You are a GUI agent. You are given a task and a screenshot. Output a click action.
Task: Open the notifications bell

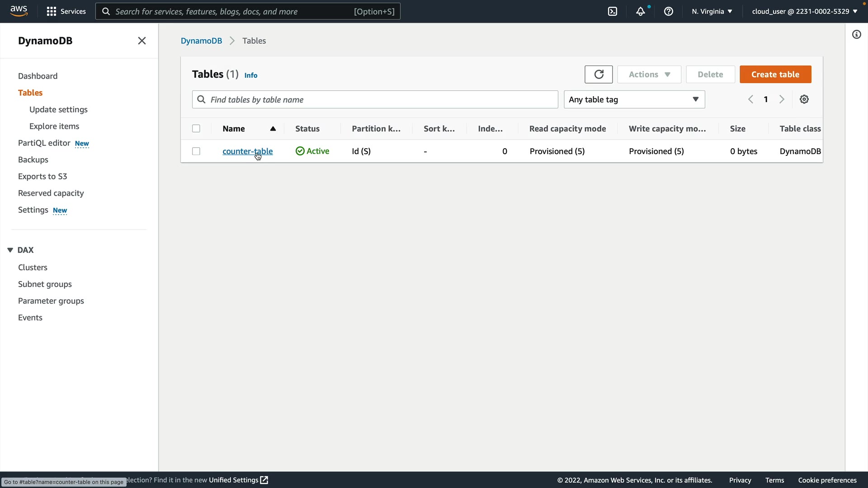(x=640, y=11)
